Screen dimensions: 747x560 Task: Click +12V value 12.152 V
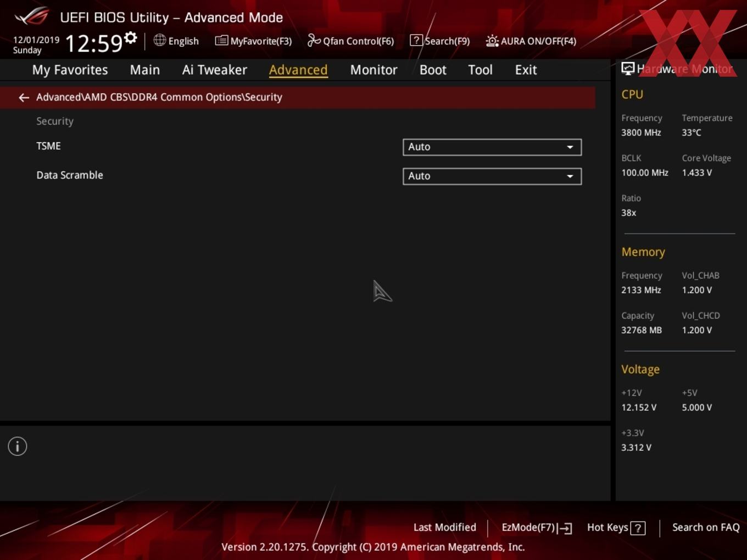[639, 407]
